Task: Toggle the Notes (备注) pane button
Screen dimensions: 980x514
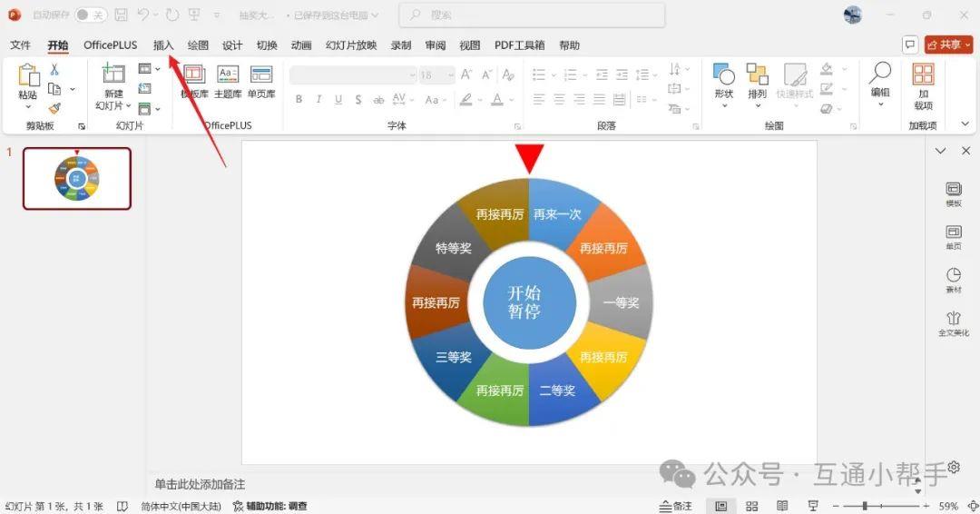Action: 676,506
